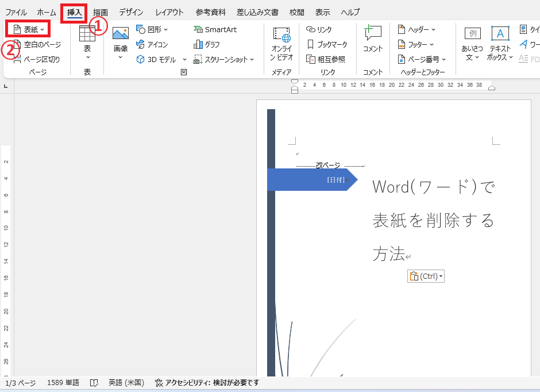Click the 1/3 ページ page indicator
540x392 pixels.
click(21, 383)
